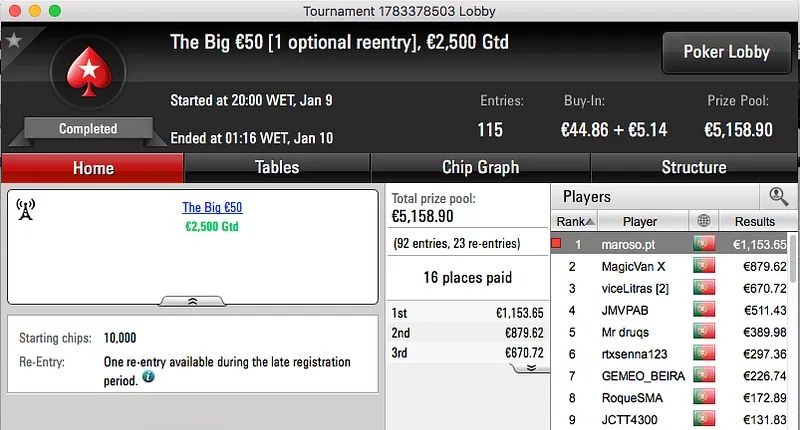Screen dimensions: 800x430
Task: Click maroso.pt's Portugal flag icon
Action: point(703,244)
